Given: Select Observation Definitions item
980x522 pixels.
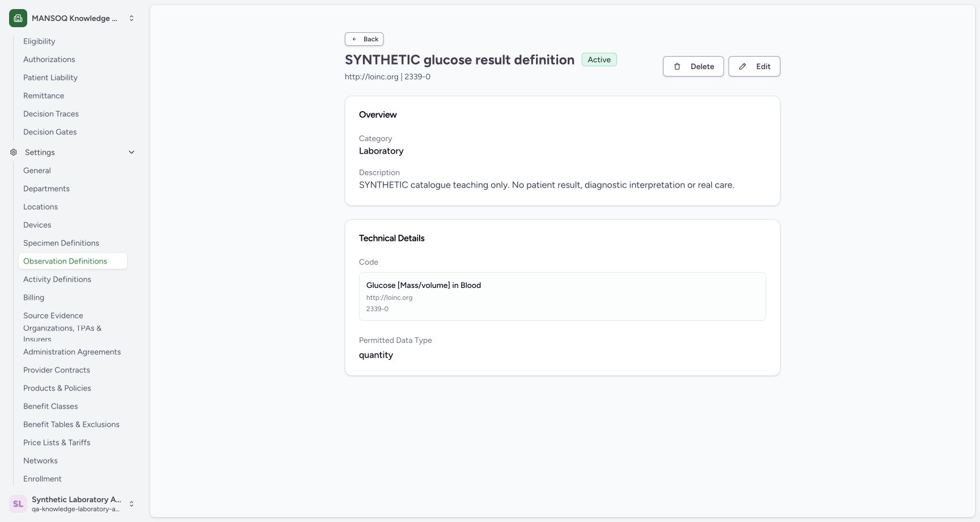Looking at the screenshot, I should 73,261.
